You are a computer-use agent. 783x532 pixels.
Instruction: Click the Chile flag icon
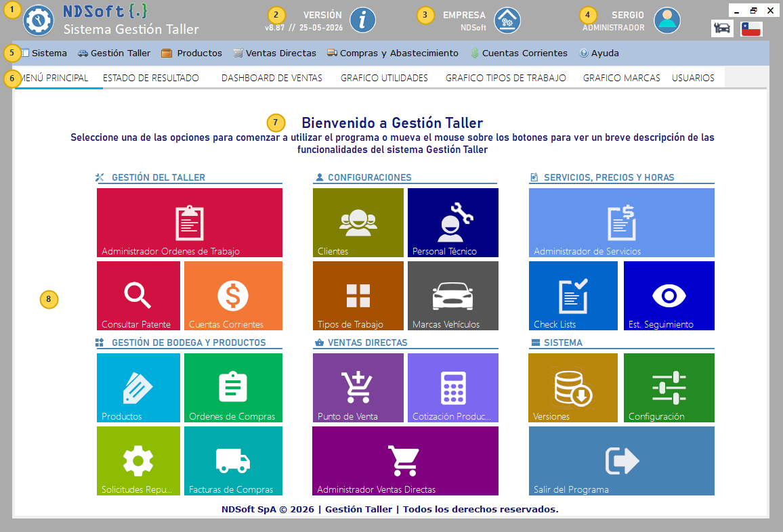(751, 28)
